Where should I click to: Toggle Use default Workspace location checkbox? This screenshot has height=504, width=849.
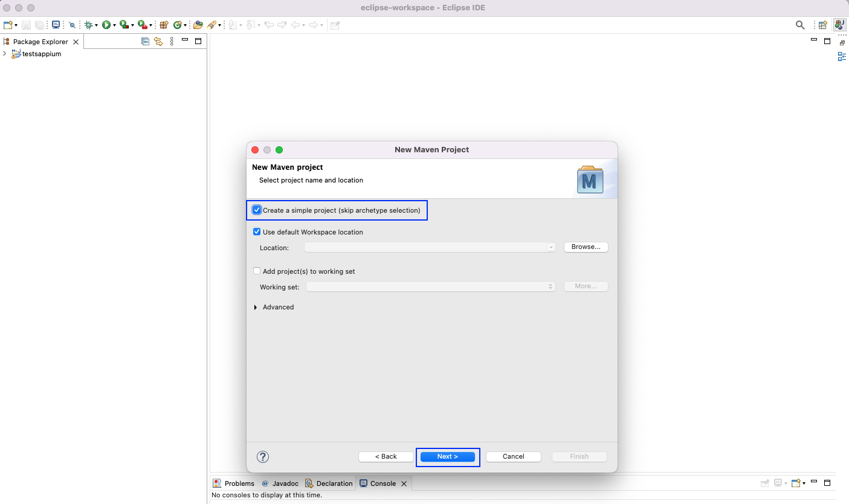coord(257,232)
